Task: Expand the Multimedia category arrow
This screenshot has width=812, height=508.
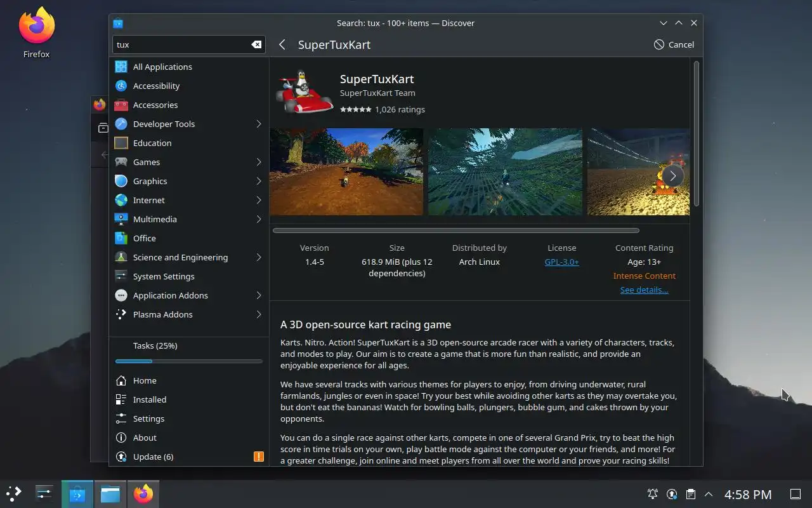Action: click(x=259, y=219)
